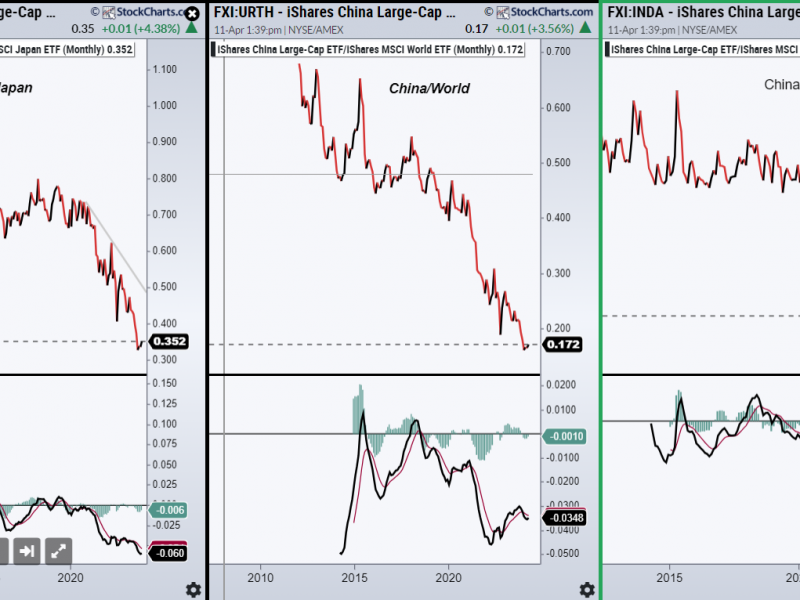Select the gray trendline annotation in Japan chart
This screenshot has height=600, width=800.
(117, 247)
